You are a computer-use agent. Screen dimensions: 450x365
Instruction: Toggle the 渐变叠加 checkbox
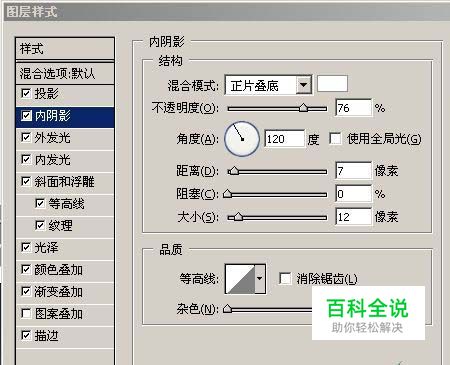pyautogui.click(x=26, y=291)
